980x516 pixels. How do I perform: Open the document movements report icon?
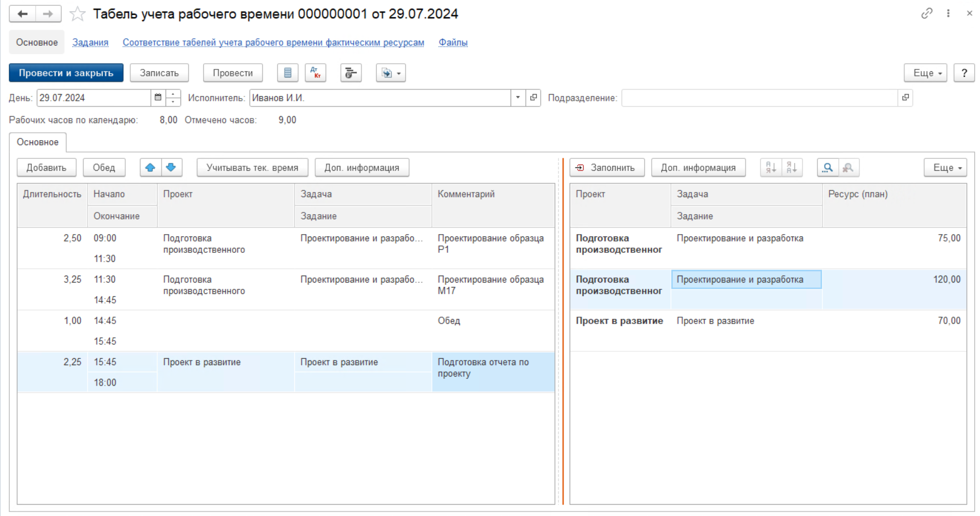[287, 73]
